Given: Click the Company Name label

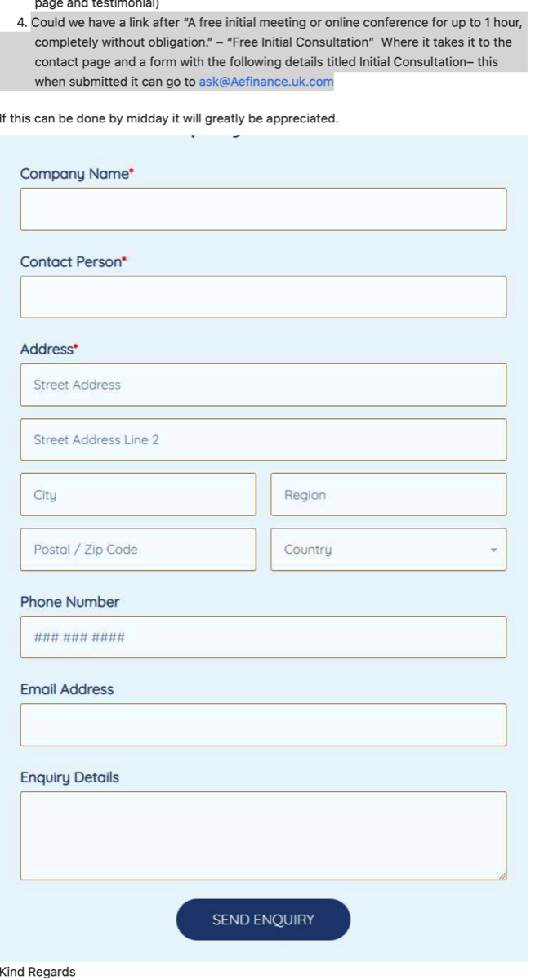Looking at the screenshot, I should [74, 174].
